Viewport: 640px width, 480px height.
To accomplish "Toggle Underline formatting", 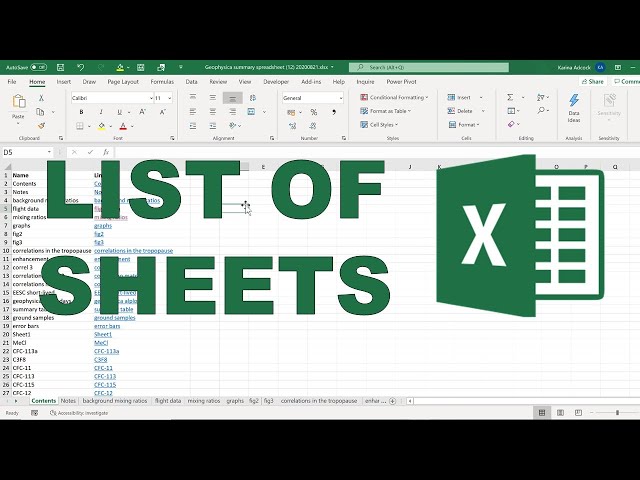I will (x=120, y=112).
